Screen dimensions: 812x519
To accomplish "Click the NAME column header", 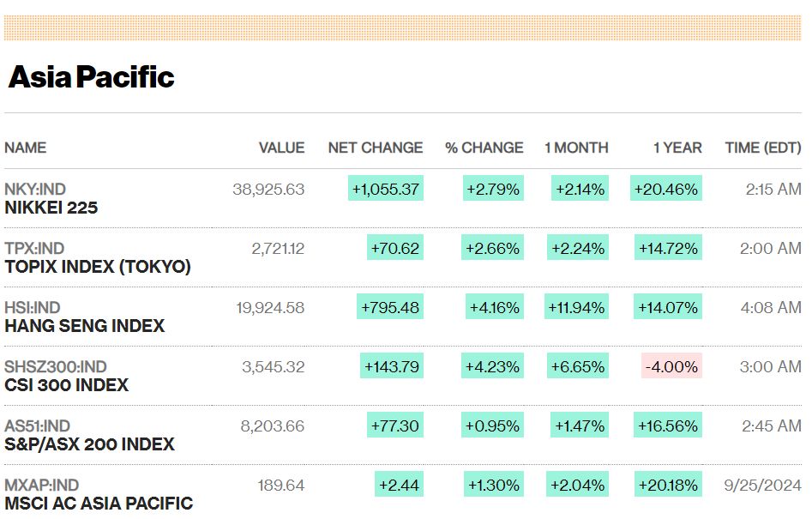I will click(26, 148).
